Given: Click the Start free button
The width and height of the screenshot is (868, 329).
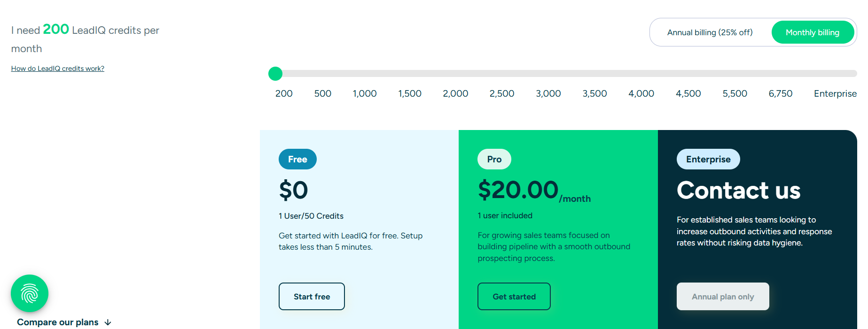Looking at the screenshot, I should click(x=312, y=296).
